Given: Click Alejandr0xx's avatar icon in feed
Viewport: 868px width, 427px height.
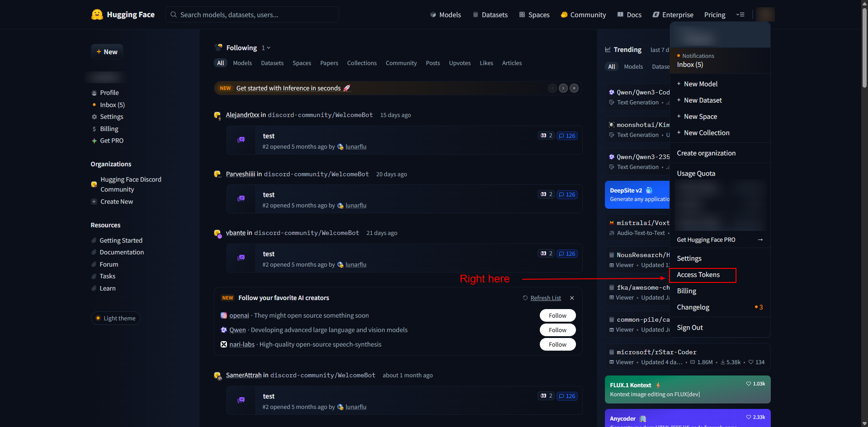Looking at the screenshot, I should [x=217, y=115].
